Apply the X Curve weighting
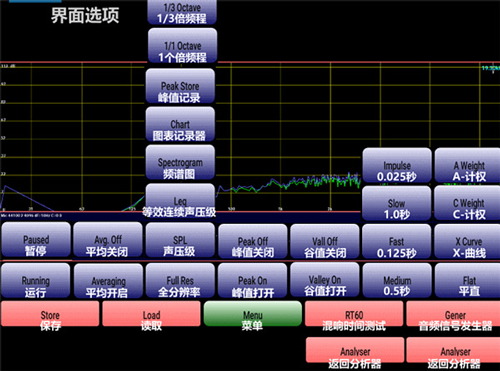Viewport: 500px width, 371px height. pyautogui.click(x=468, y=241)
